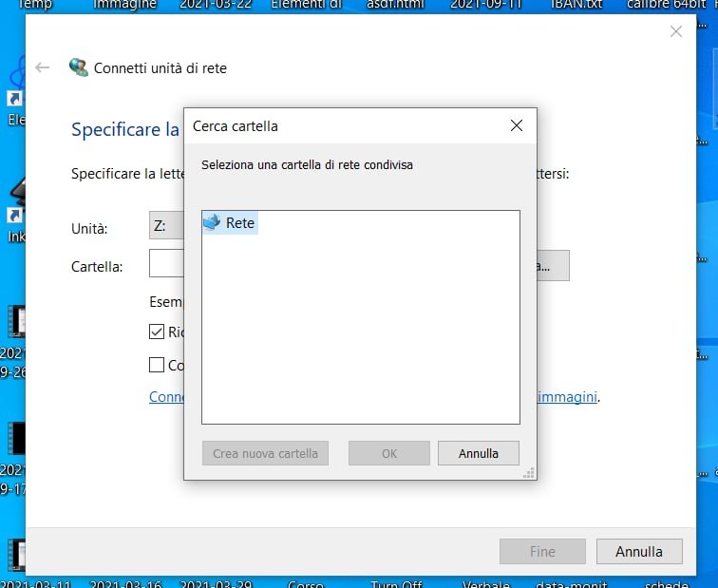Click the asdf.html desktop file label
The height and width of the screenshot is (588, 718).
pos(395,5)
